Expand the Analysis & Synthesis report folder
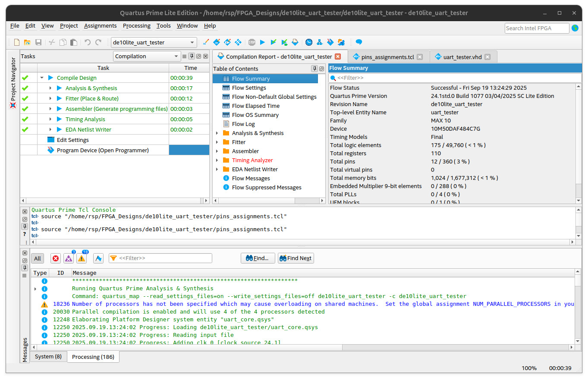 [217, 133]
